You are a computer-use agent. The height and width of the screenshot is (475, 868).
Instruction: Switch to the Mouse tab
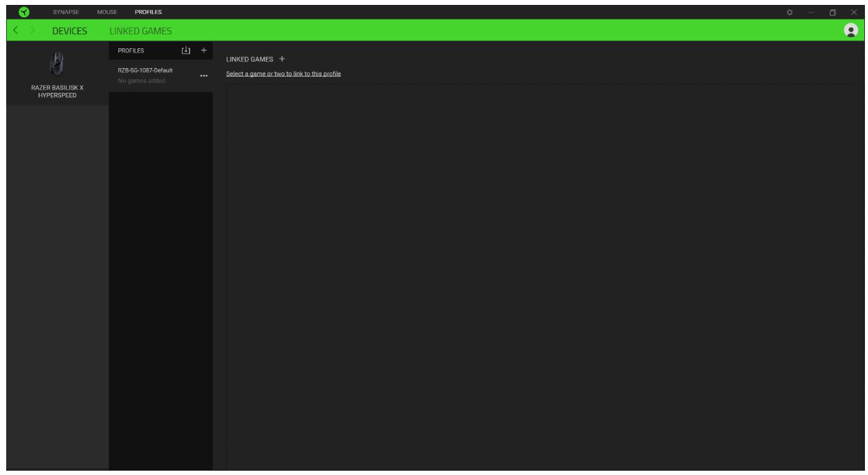coord(108,12)
